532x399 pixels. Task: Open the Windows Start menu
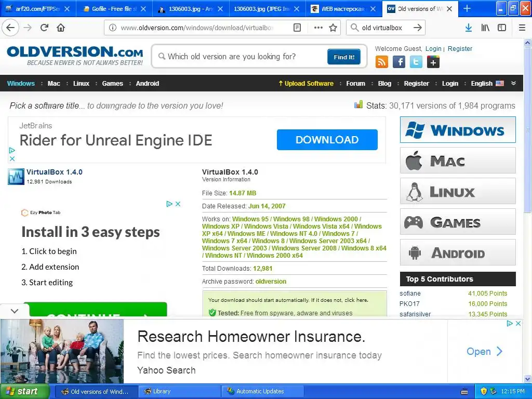(24, 391)
